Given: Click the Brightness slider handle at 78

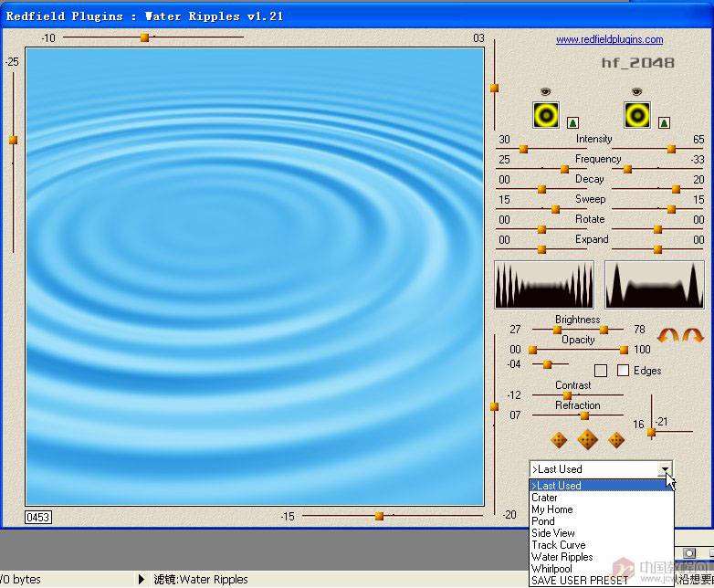Looking at the screenshot, I should click(604, 330).
